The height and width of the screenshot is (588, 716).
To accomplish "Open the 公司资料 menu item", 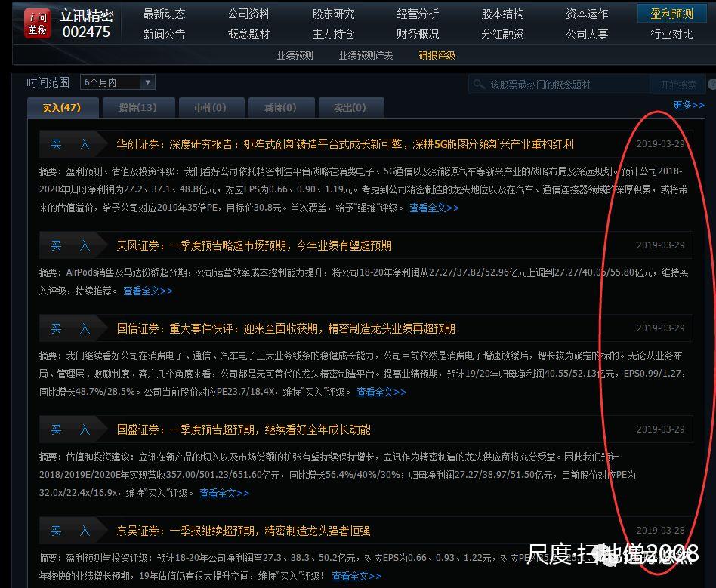I will 249,14.
